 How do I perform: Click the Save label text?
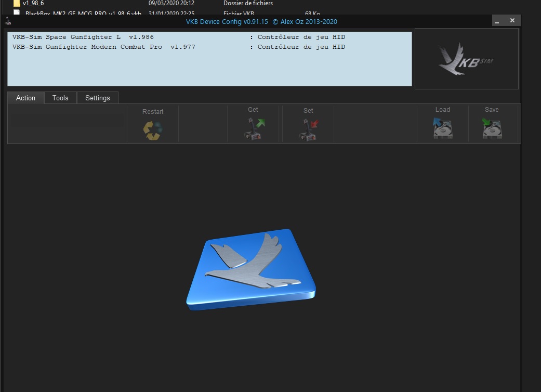(492, 109)
